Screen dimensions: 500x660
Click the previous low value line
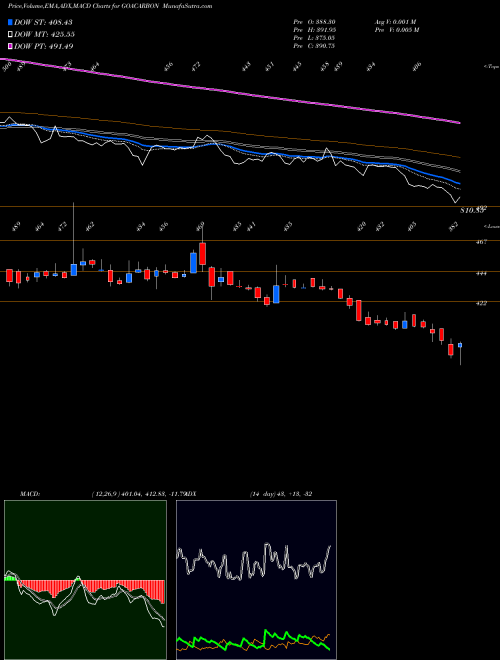click(314, 38)
